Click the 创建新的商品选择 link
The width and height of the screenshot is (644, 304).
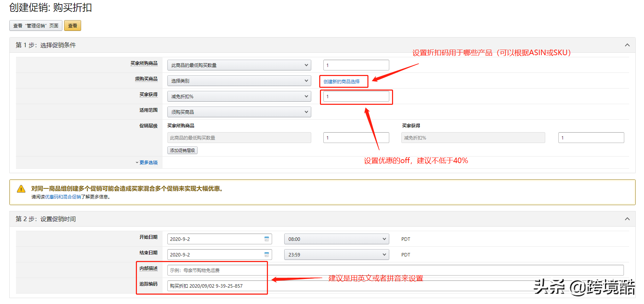tap(341, 82)
